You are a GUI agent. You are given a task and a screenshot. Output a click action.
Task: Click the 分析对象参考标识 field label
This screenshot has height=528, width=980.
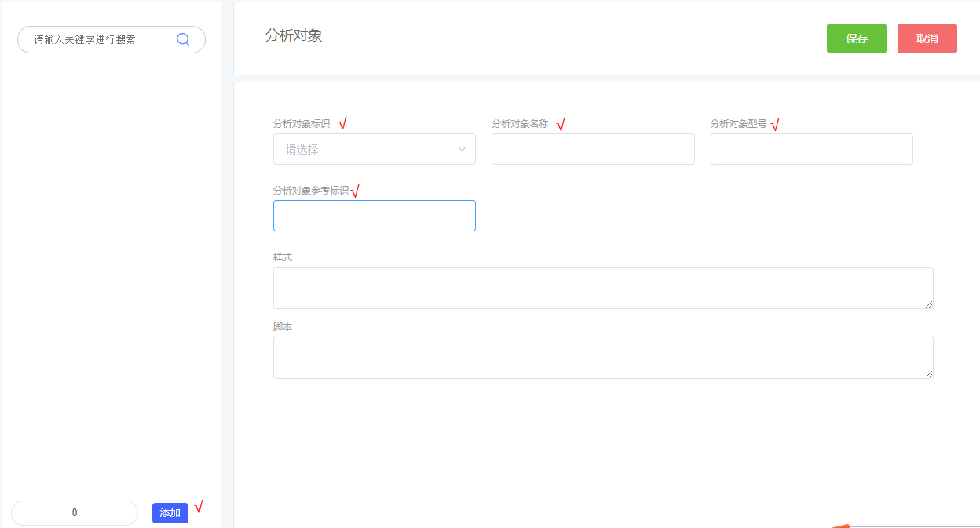pyautogui.click(x=311, y=191)
